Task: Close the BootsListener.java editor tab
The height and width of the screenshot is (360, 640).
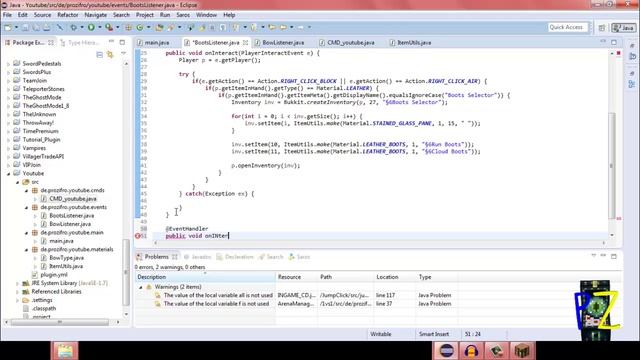Action: (245, 42)
